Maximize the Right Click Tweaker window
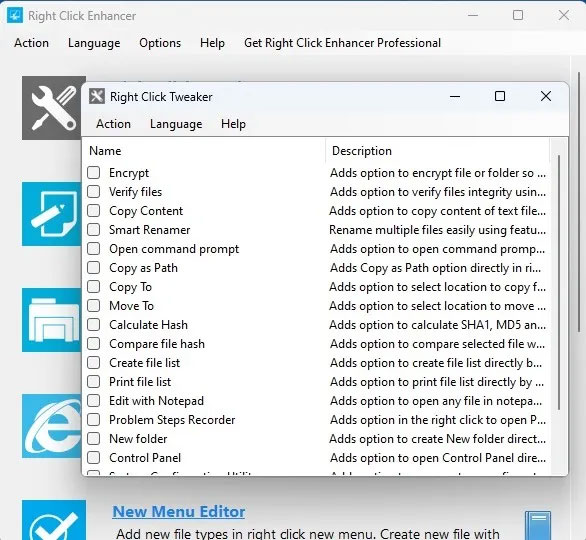Screen dimensions: 586x540 500,96
